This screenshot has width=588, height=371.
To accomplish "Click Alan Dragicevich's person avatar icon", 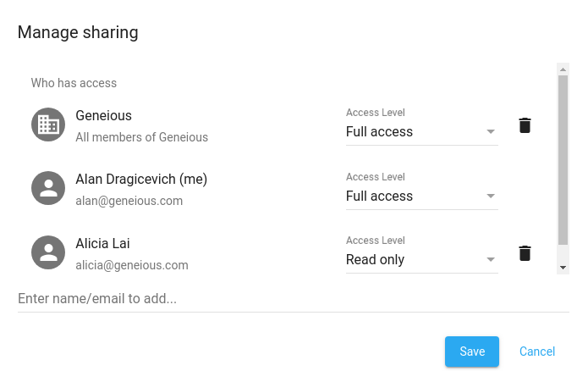I will (48, 188).
